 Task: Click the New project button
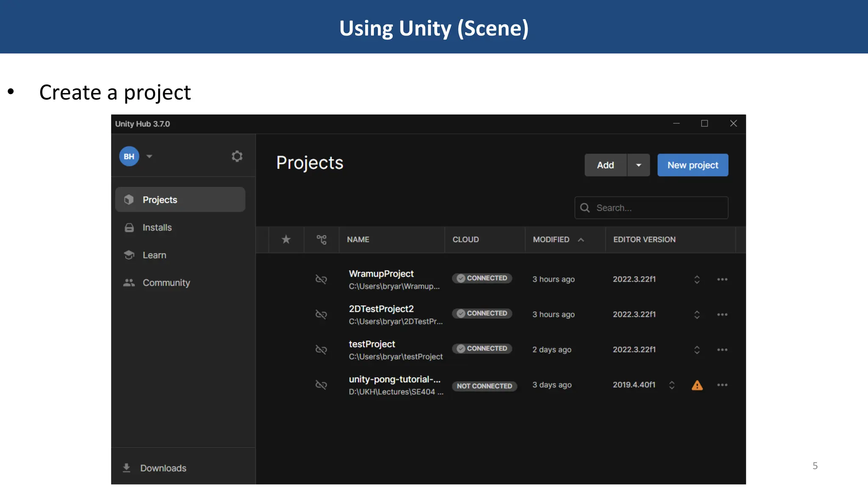693,165
